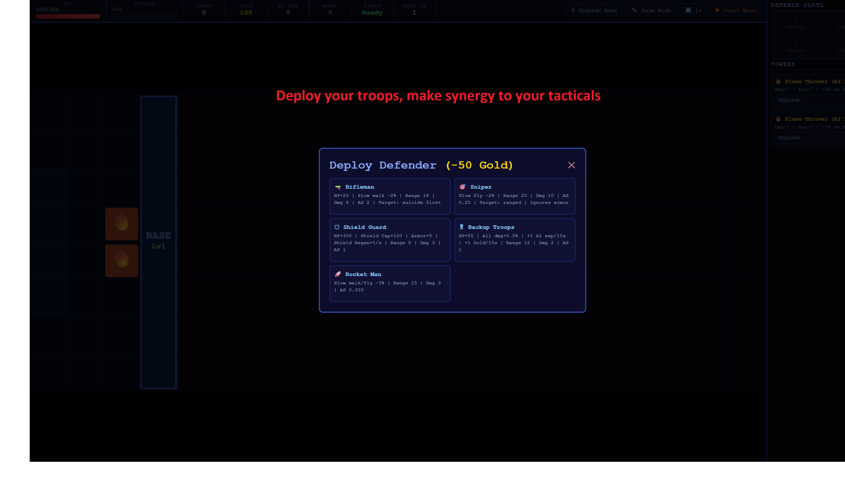Image resolution: width=845 pixels, height=504 pixels.
Task: Click the Armor value 0
Action: 204,13
